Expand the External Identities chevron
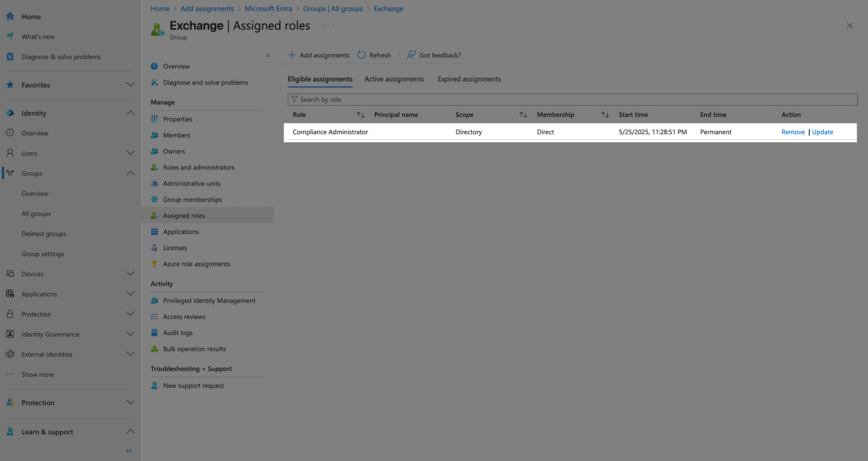 pos(131,354)
